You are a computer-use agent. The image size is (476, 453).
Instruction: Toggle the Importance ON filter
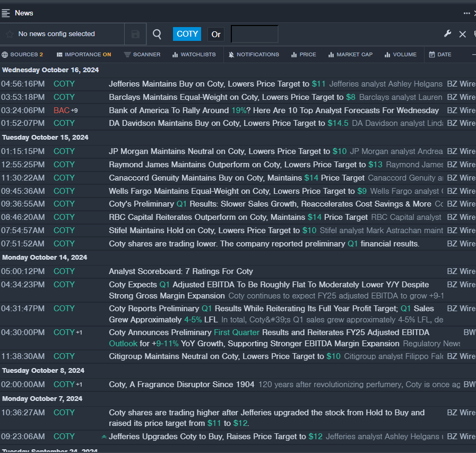[84, 54]
